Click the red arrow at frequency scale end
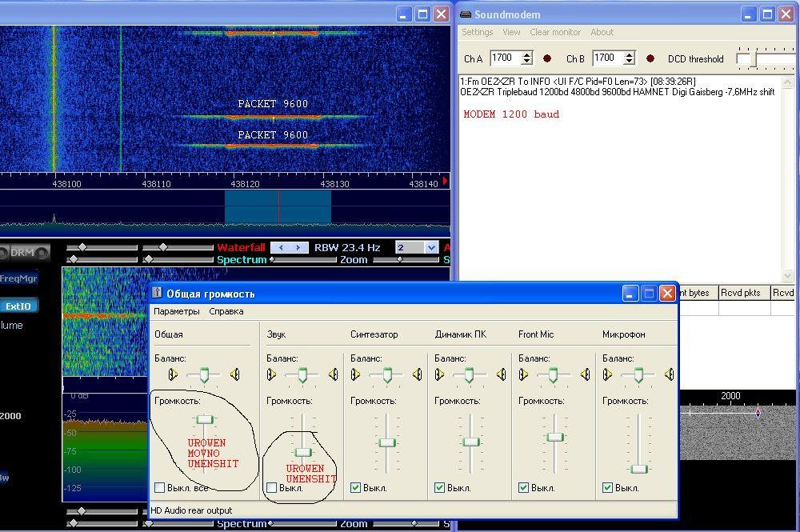 coord(446,182)
